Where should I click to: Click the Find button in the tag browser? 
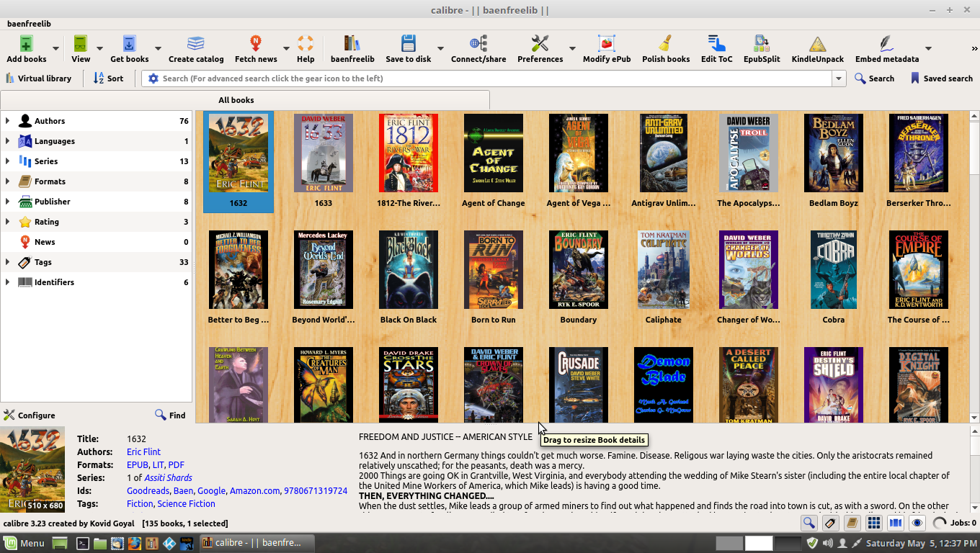click(x=171, y=415)
